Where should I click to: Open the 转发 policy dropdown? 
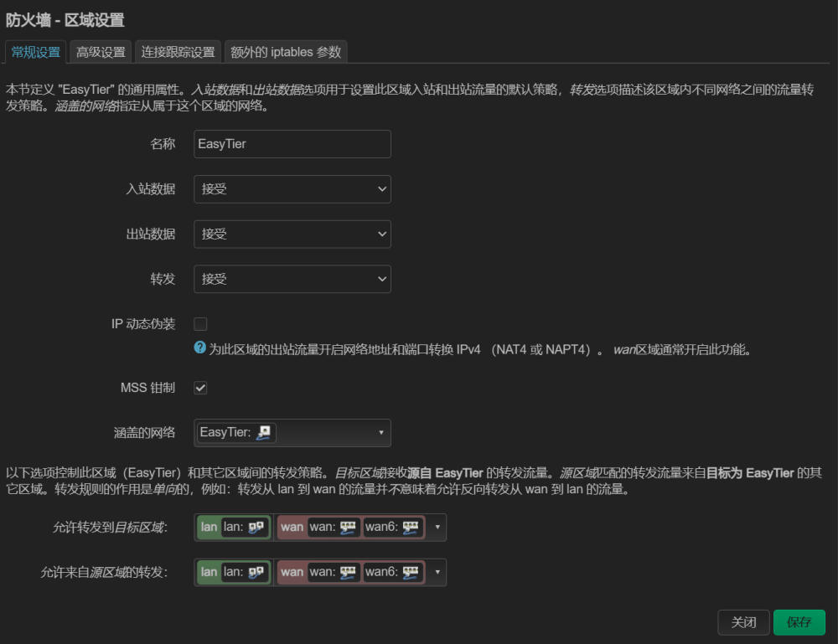point(292,279)
